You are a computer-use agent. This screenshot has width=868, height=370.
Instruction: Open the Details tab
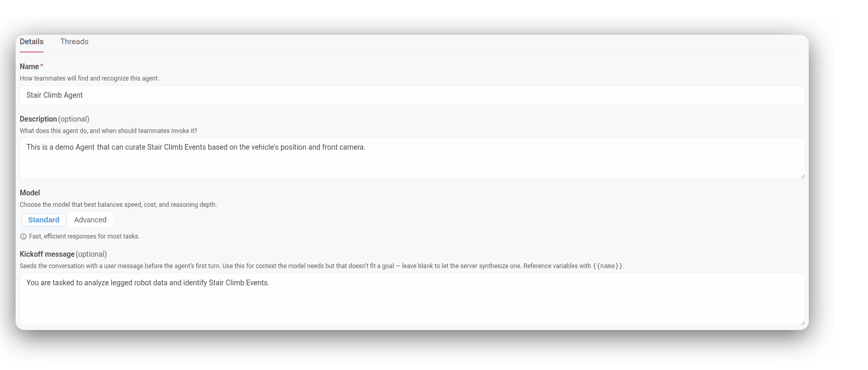32,42
